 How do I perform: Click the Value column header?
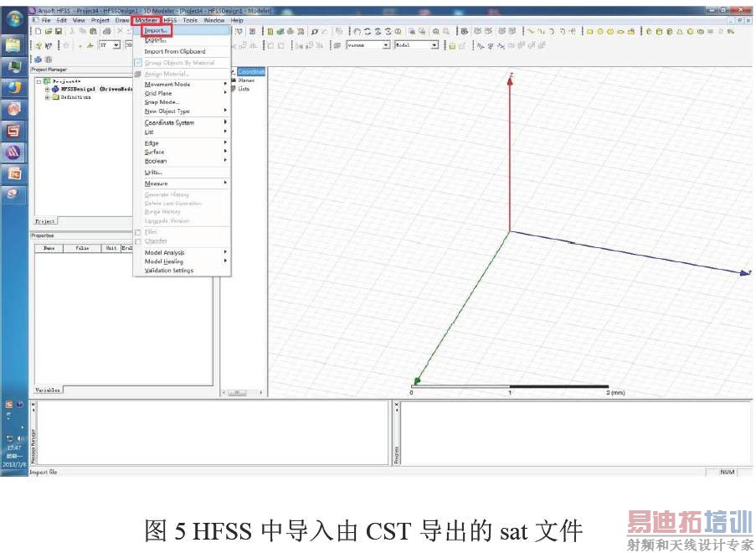tap(82, 248)
